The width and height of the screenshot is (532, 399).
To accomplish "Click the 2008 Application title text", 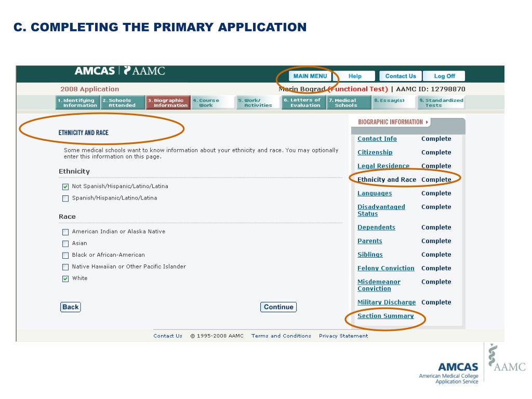I will [89, 89].
